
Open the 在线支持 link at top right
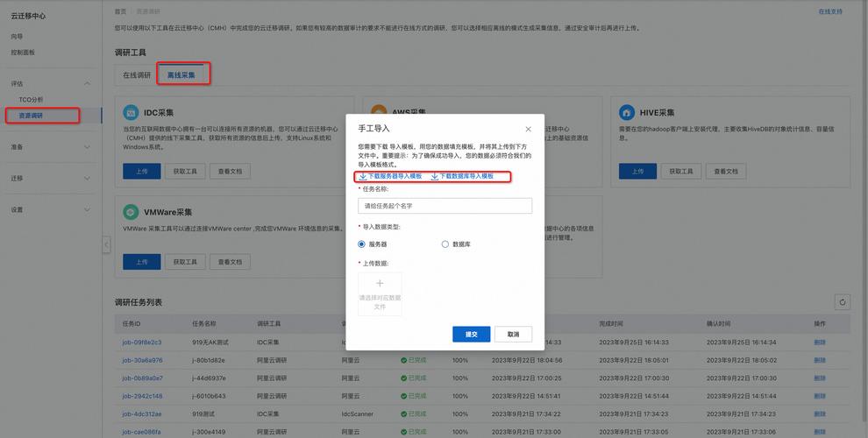click(x=830, y=11)
